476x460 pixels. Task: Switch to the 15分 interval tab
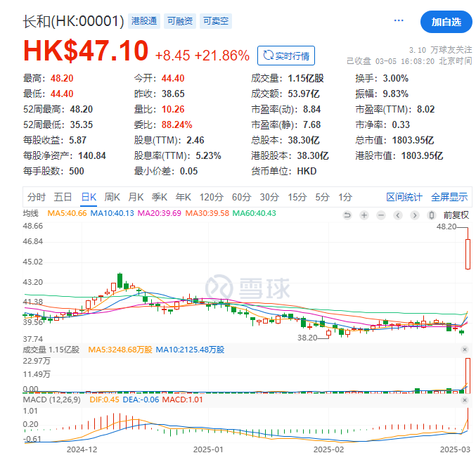[297, 197]
